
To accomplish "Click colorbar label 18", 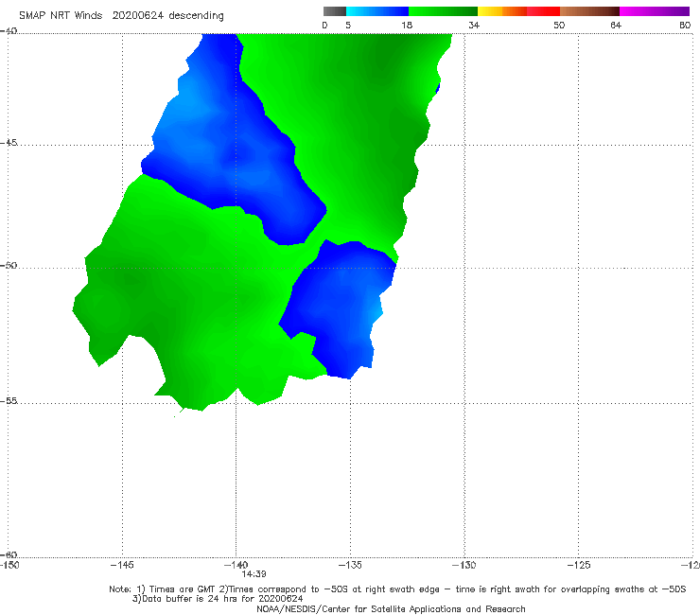I will tap(407, 26).
